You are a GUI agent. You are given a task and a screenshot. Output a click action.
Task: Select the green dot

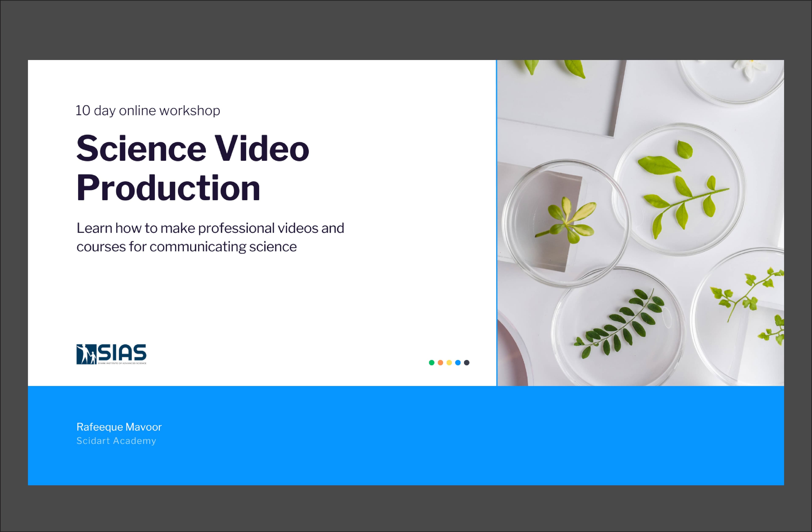tap(432, 362)
